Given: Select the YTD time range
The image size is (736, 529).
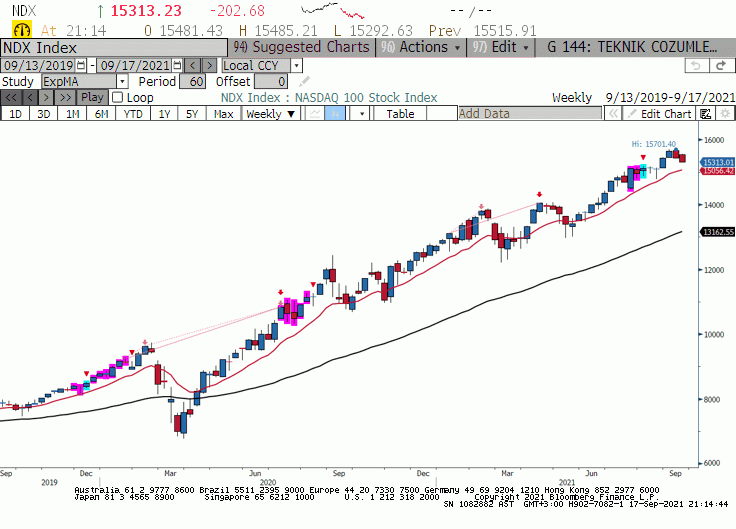Looking at the screenshot, I should (x=132, y=114).
